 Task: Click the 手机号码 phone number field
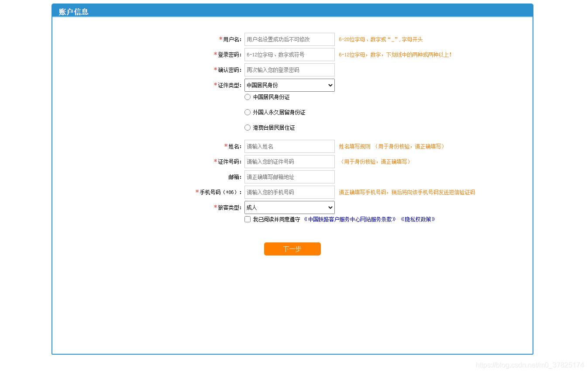pyautogui.click(x=289, y=192)
